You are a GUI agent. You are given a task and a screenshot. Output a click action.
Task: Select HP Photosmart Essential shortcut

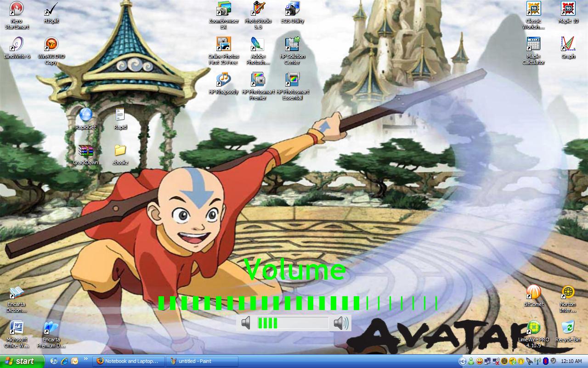292,86
